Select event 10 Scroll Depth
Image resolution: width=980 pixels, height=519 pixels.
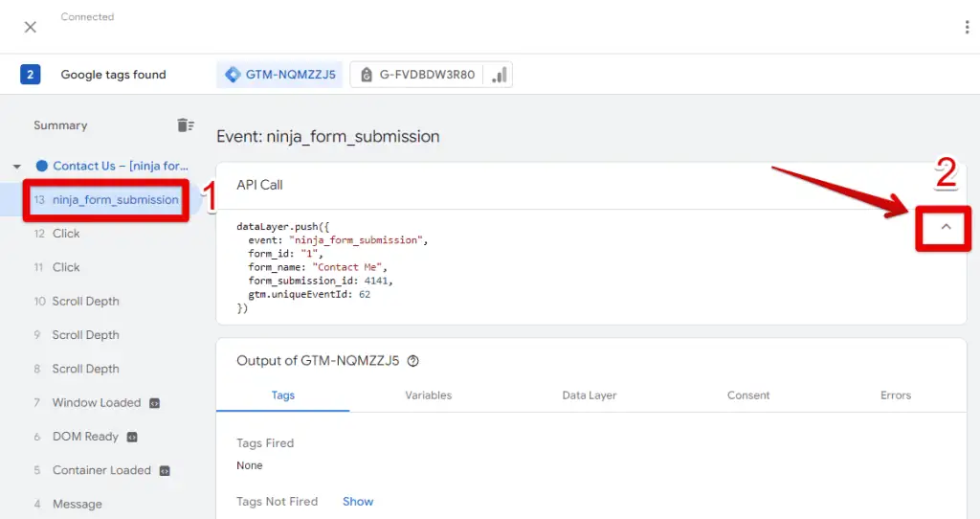point(85,302)
